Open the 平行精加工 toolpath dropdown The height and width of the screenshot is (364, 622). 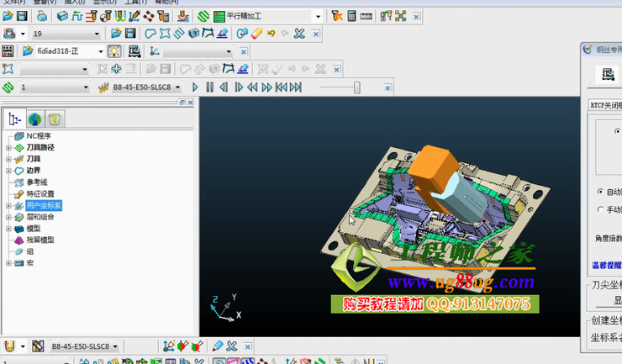(317, 16)
